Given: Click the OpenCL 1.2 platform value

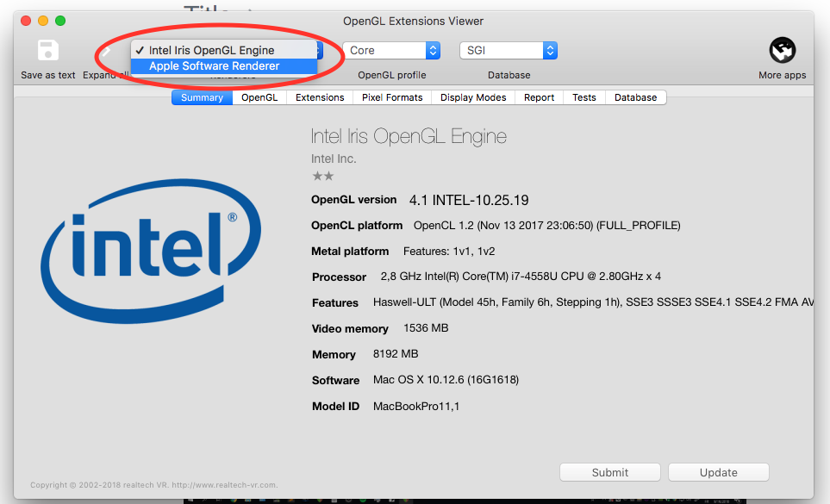Looking at the screenshot, I should pyautogui.click(x=546, y=226).
